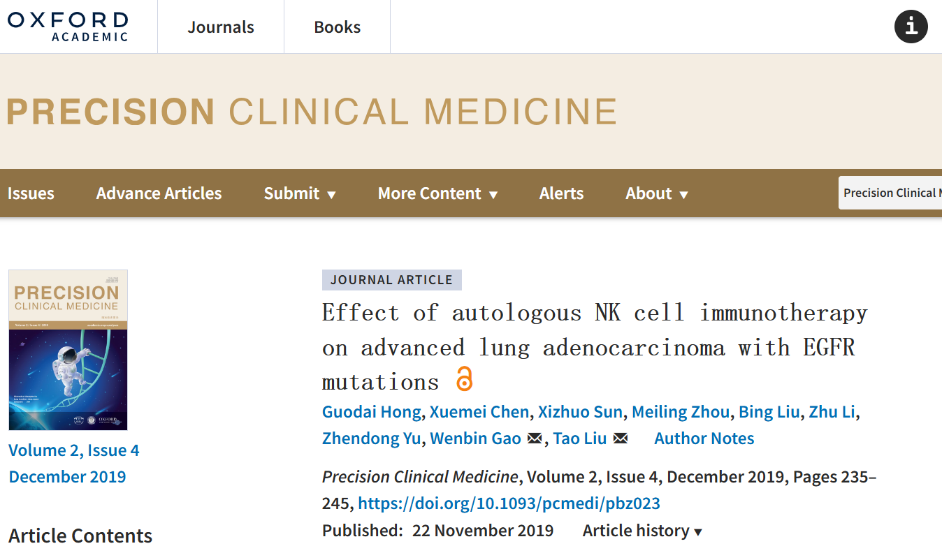Image resolution: width=942 pixels, height=560 pixels.
Task: Open the Volume 2, Issue 4 link
Action: point(74,450)
